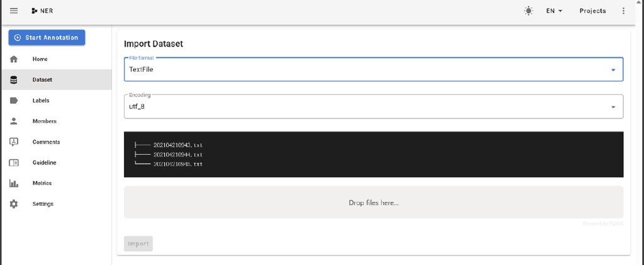Click the Labels tag icon
Viewport: 644px width, 265px height.
click(x=14, y=101)
